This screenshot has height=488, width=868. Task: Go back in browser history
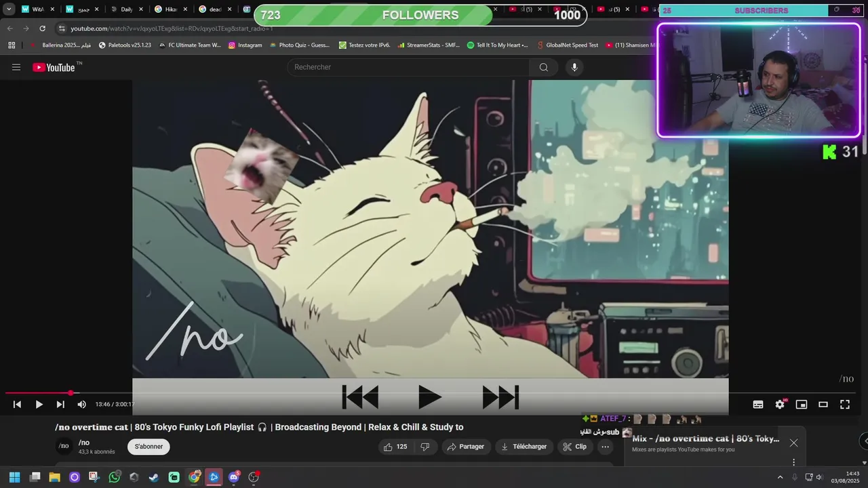9,28
